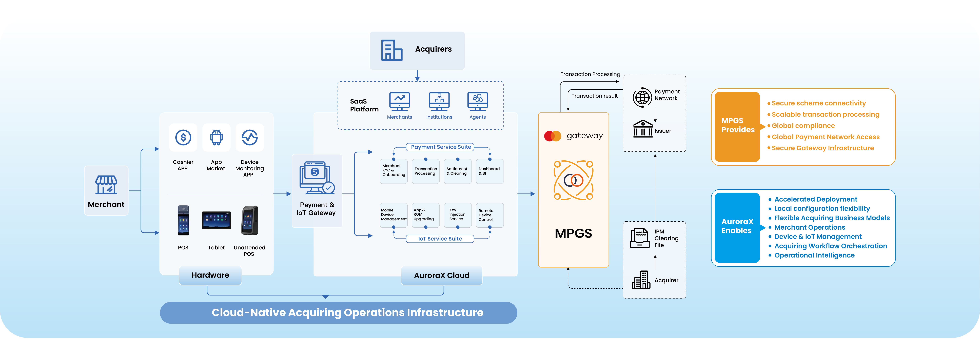Select the App & ROM Upgrading box
This screenshot has height=357, width=980.
(x=426, y=215)
